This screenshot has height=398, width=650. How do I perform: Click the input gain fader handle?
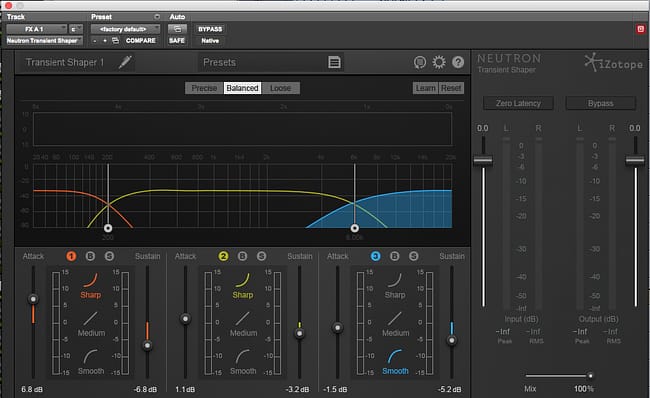point(483,160)
